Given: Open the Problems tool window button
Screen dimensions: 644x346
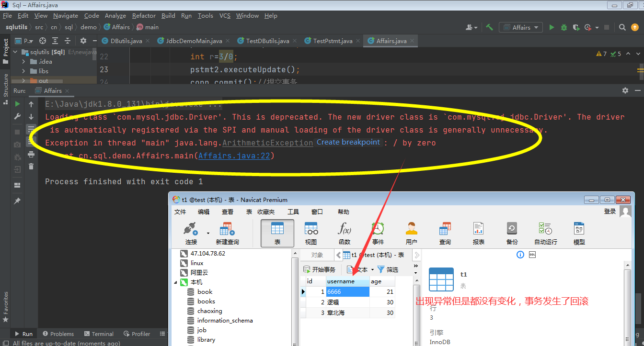Looking at the screenshot, I should pyautogui.click(x=58, y=334).
